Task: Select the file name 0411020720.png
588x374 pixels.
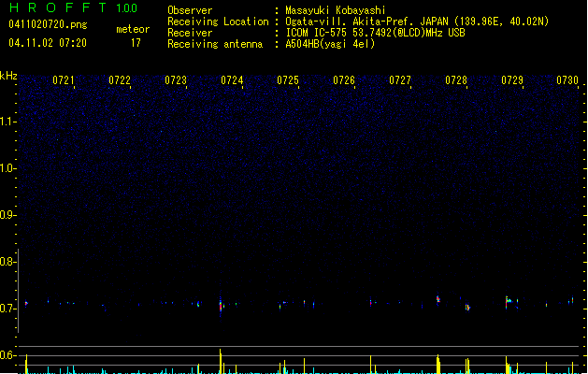Action: pos(48,25)
